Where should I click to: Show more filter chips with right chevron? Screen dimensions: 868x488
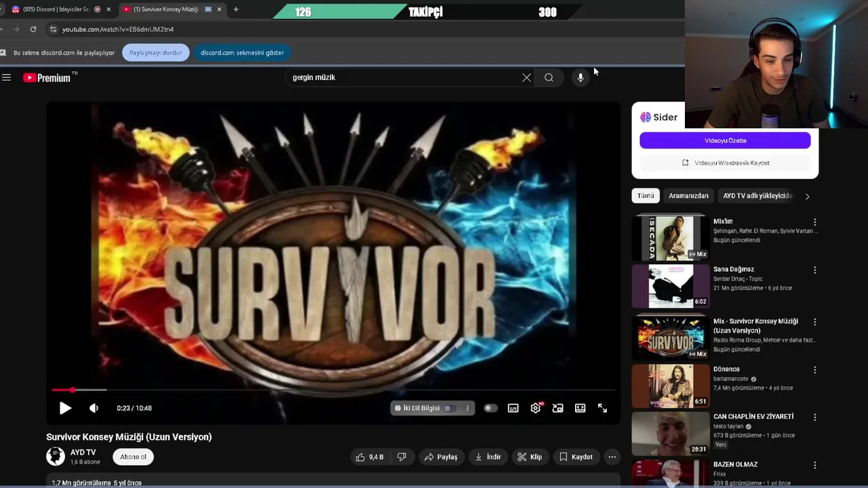[807, 196]
